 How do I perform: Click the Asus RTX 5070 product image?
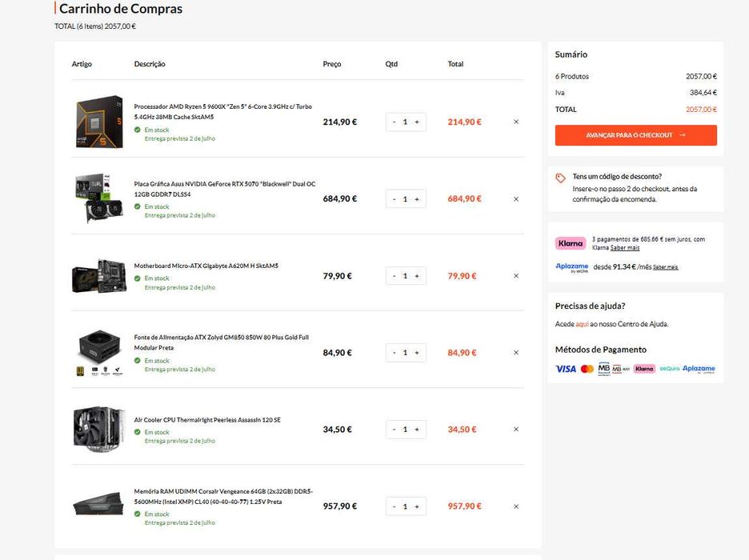coord(99,198)
